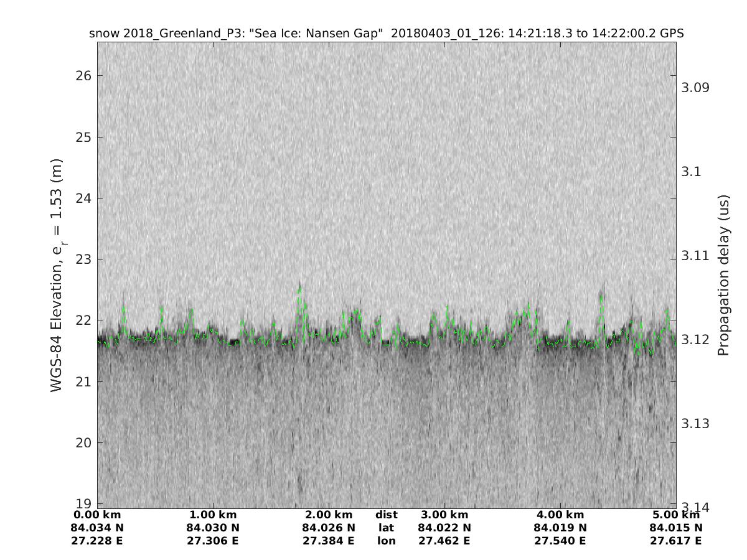Click the 4.00 km distance label

click(560, 515)
